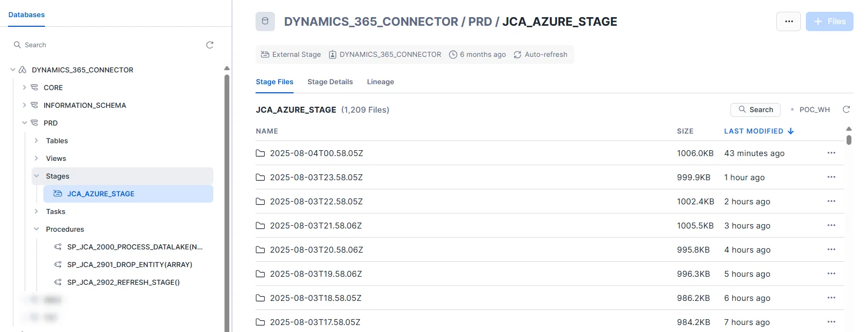Open the Lineage tab
868x332 pixels.
click(x=380, y=82)
